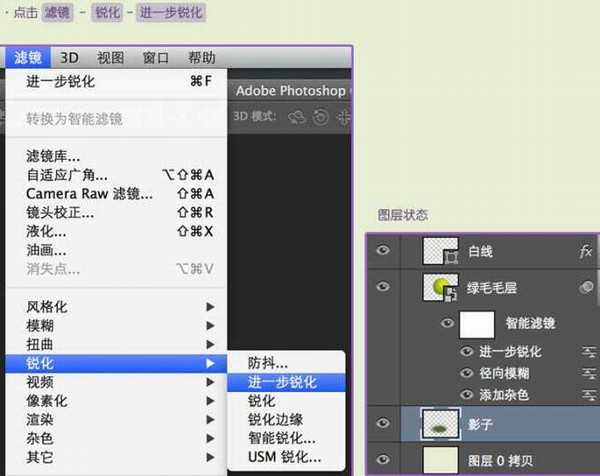
Task: Click the 3D roll mode icon
Action: point(321,115)
